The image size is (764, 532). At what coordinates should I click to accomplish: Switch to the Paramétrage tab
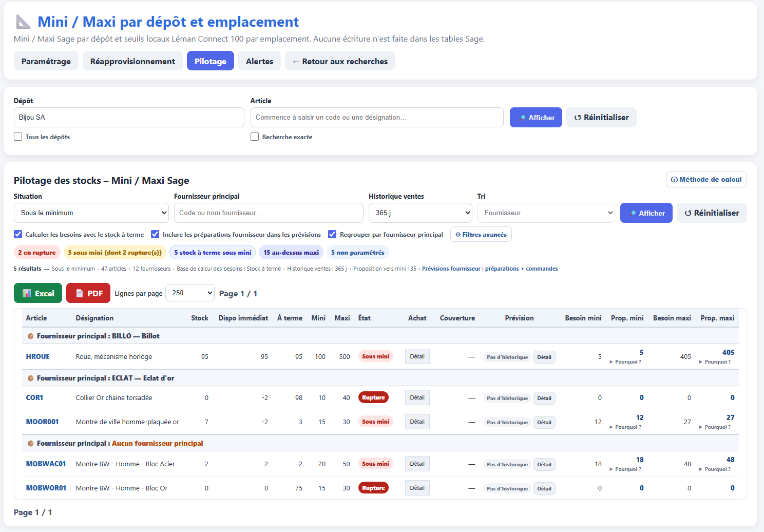pos(46,61)
